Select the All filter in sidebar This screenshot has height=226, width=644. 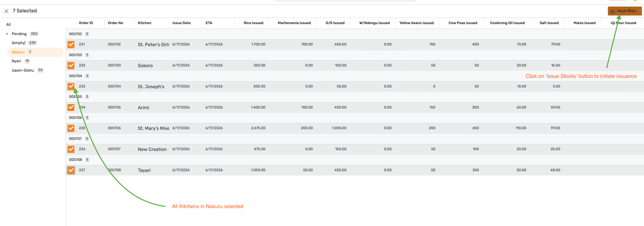(9, 24)
